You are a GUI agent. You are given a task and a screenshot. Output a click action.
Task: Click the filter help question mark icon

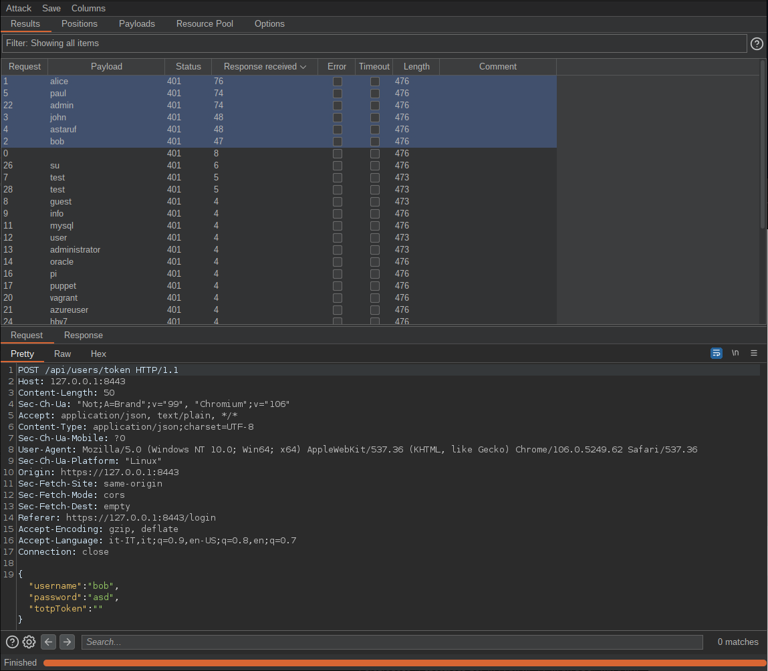(756, 44)
